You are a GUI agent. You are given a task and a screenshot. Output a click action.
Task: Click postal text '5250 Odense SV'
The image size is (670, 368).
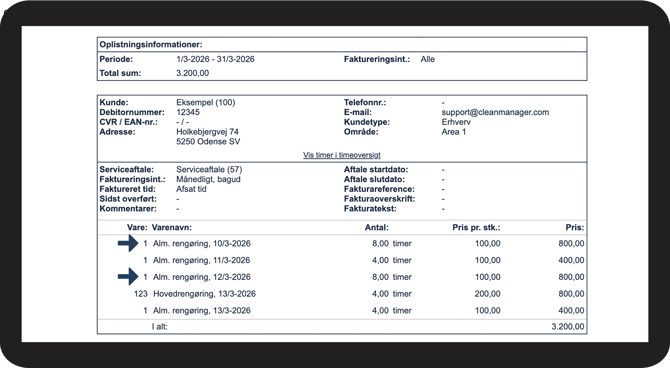(x=208, y=141)
